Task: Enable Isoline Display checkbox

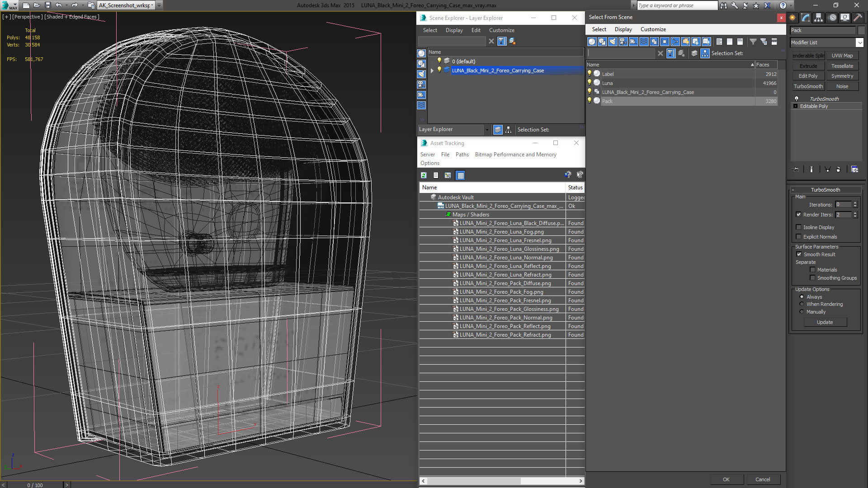Action: click(x=798, y=227)
